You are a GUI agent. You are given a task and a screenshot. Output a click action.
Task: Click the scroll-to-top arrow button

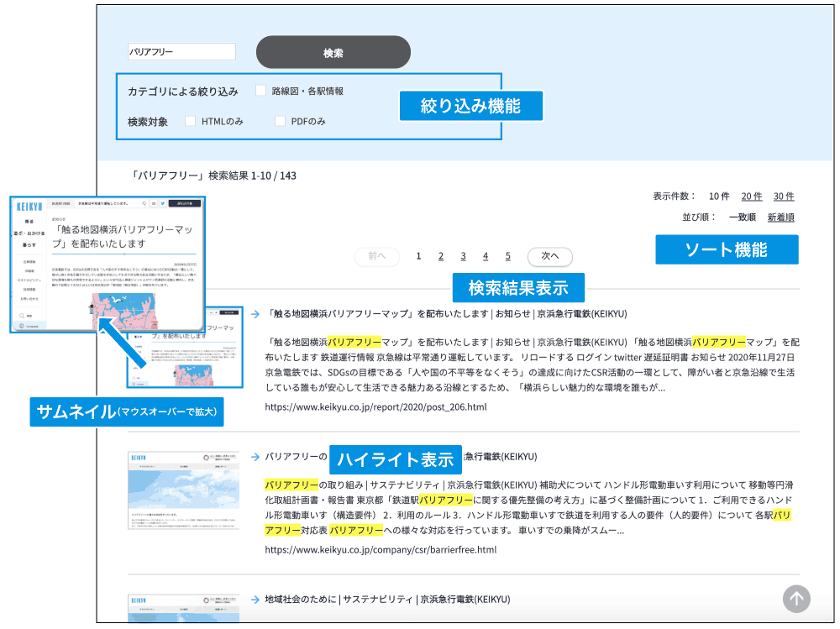[x=796, y=599]
